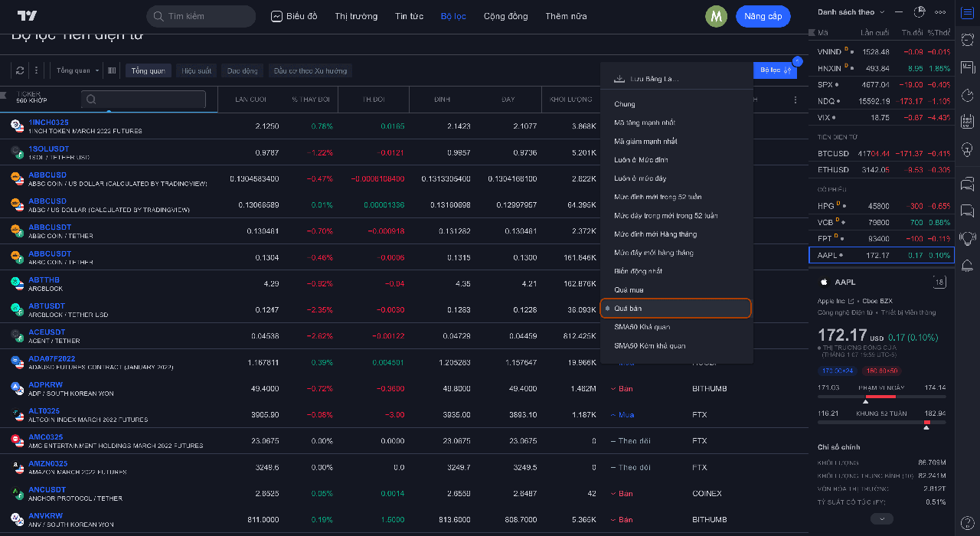Expand the Tổng quan column set dropdown
Screen dimensions: 980x536
point(78,70)
